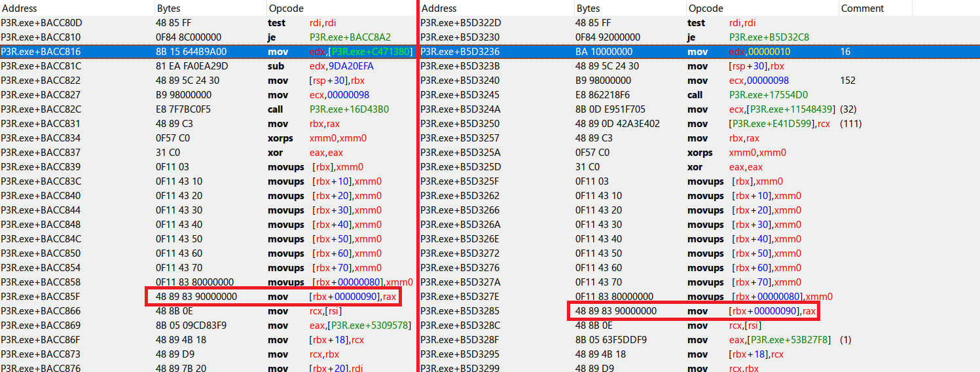Click the memory reference P3R.exe+5309578
Viewport: 980px width, 372px height.
coord(370,325)
